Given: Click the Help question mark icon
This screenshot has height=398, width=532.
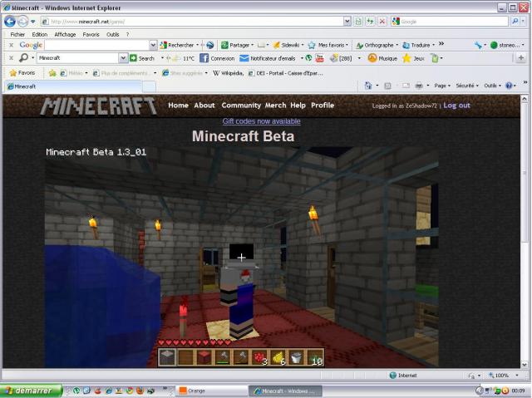Looking at the screenshot, I should 509,86.
